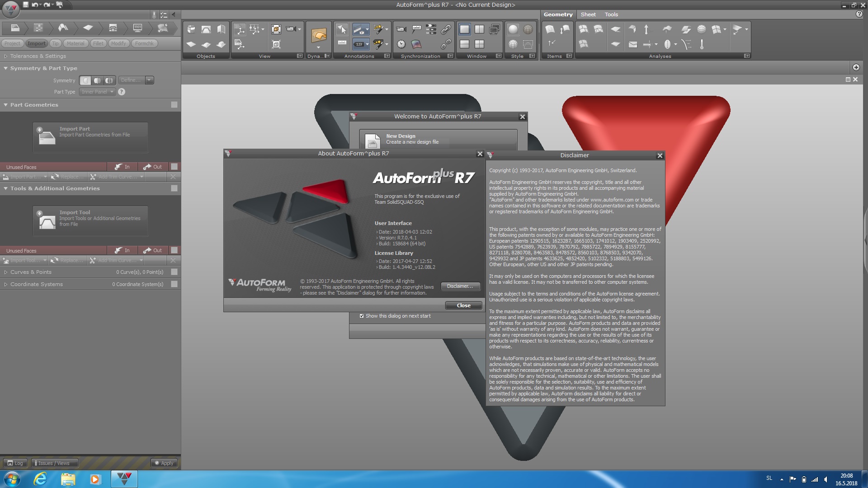
Task: Click the striped sphere analysis icon
Action: [x=702, y=29]
